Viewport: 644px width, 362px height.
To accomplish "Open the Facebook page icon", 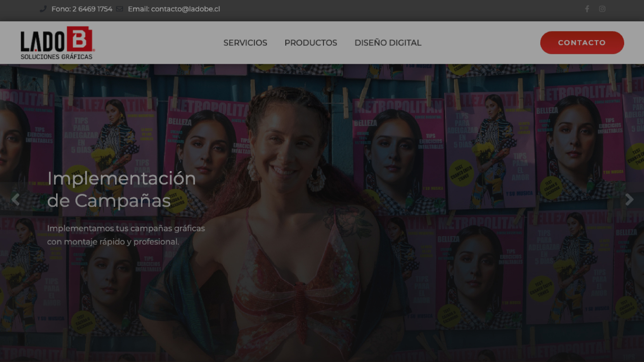I will (x=587, y=9).
